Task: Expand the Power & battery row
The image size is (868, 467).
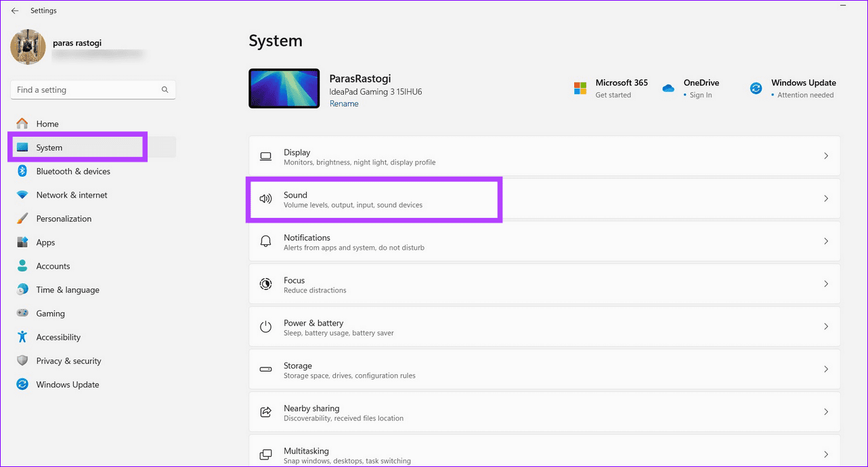Action: (x=826, y=326)
